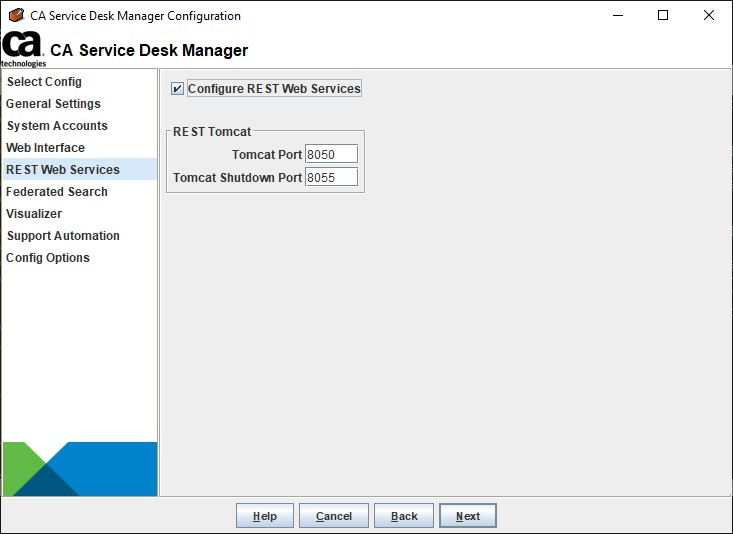Maximize the configuration window

[x=663, y=15]
